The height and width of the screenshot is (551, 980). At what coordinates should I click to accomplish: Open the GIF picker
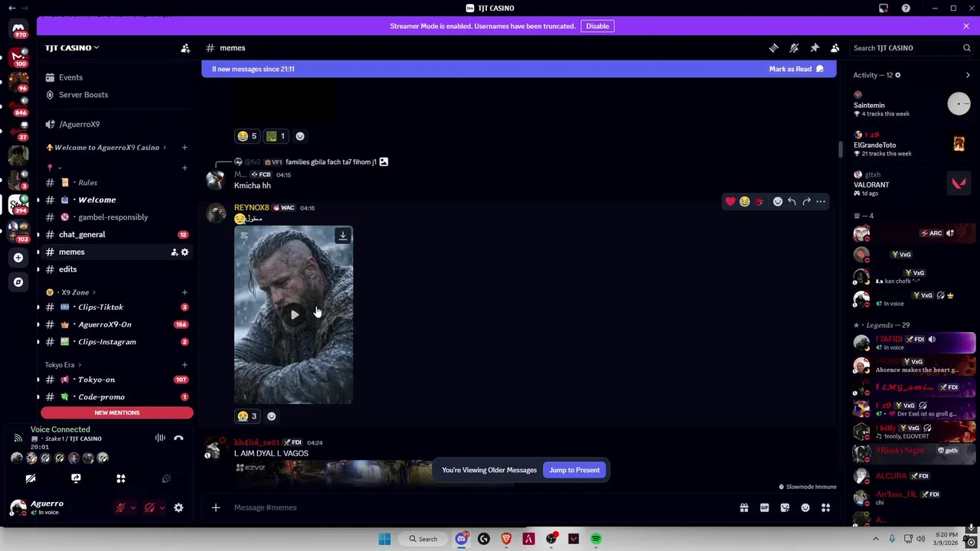pyautogui.click(x=764, y=507)
